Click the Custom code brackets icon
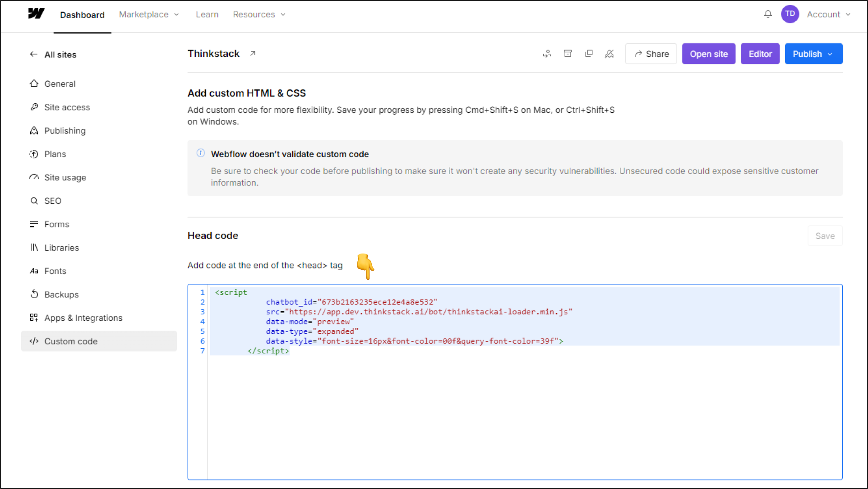The height and width of the screenshot is (489, 868). click(34, 341)
